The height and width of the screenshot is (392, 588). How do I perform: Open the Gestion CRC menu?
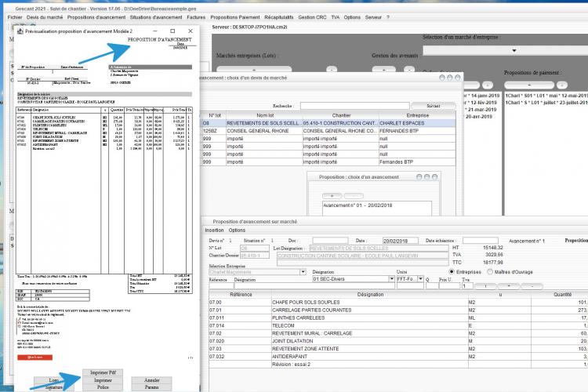(312, 17)
